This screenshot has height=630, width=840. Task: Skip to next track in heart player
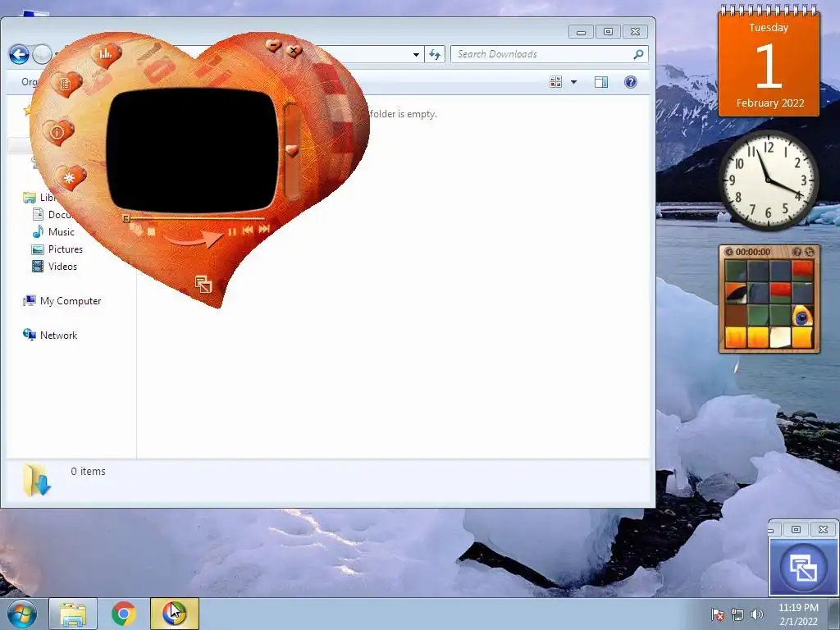coord(263,229)
